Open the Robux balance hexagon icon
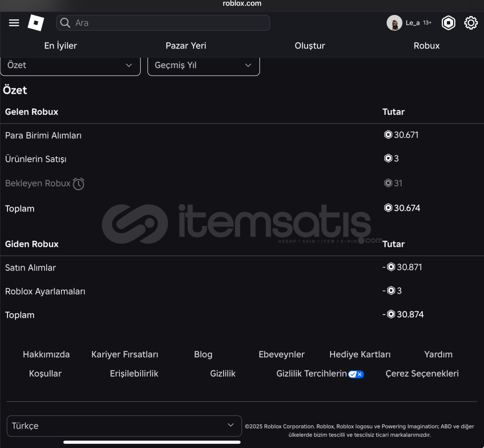The width and height of the screenshot is (484, 448). 448,23
